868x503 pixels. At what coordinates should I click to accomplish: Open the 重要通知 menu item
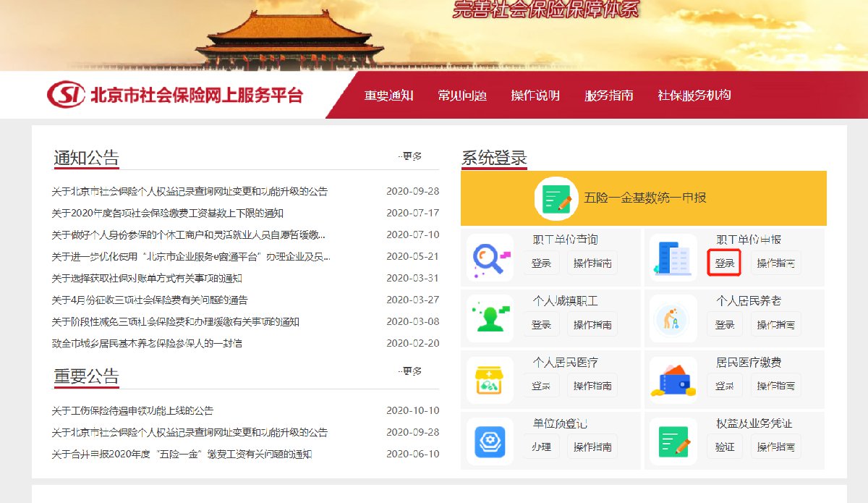[x=388, y=96]
